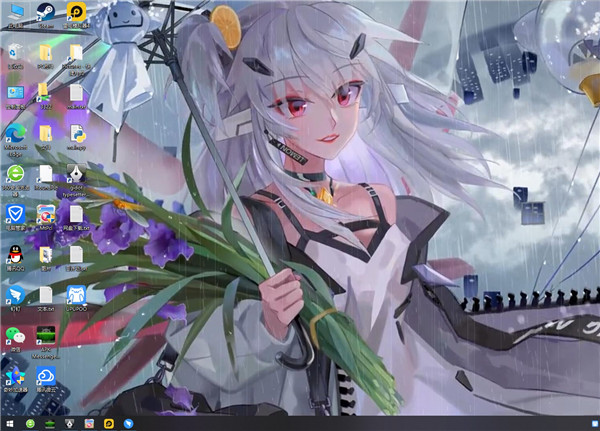Open the DingTalk desktop shortcut
The height and width of the screenshot is (431, 600).
15,295
